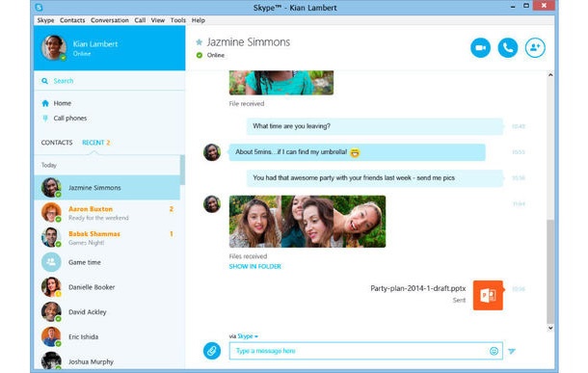This screenshot has width=588, height=373.
Task: Open the View menu
Action: click(158, 20)
